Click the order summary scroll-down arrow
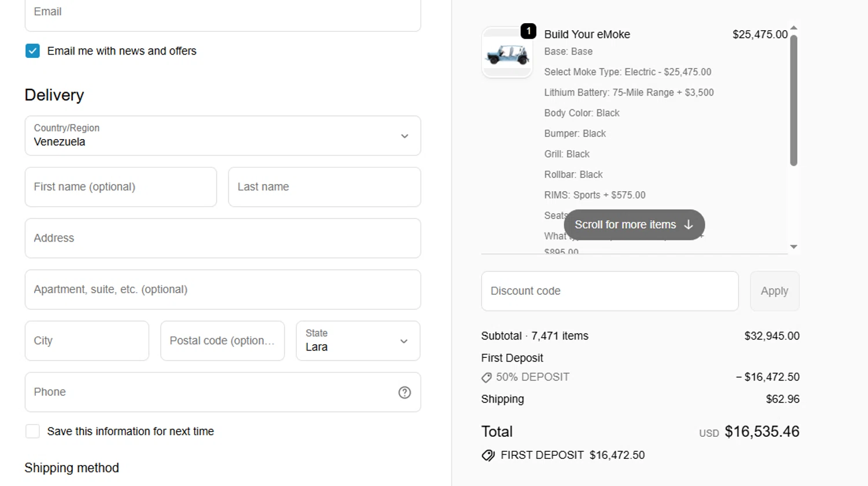The height and width of the screenshot is (486, 868). tap(794, 247)
